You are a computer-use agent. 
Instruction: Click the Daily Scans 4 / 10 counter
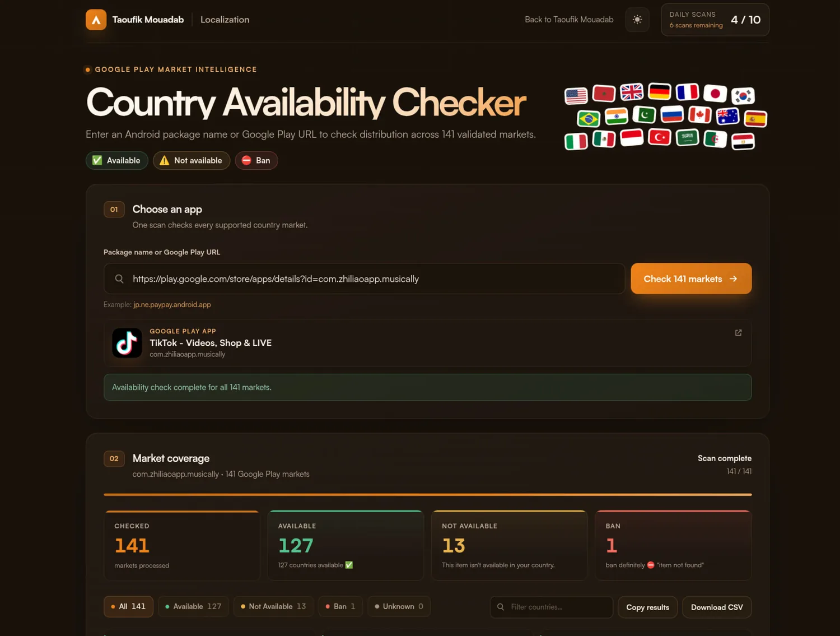[x=715, y=20]
